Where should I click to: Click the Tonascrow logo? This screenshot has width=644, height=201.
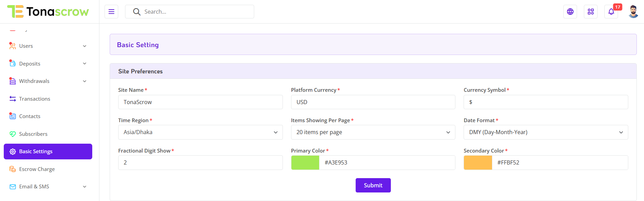pyautogui.click(x=48, y=12)
